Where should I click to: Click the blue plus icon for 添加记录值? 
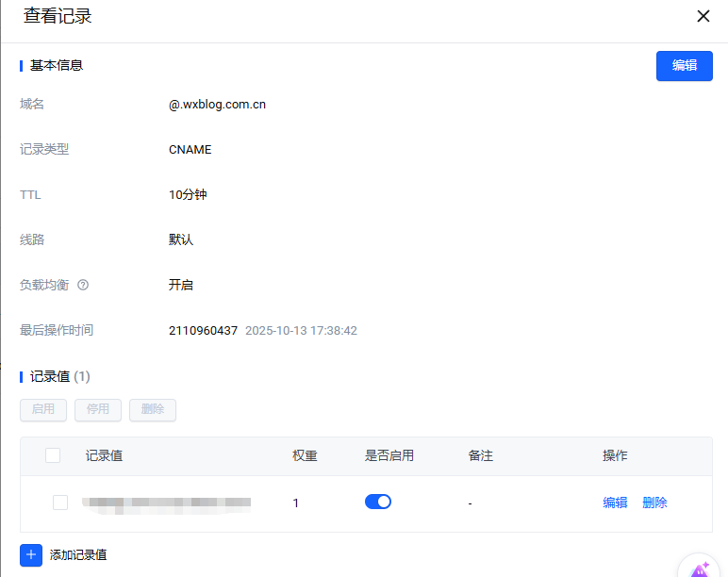tap(31, 555)
